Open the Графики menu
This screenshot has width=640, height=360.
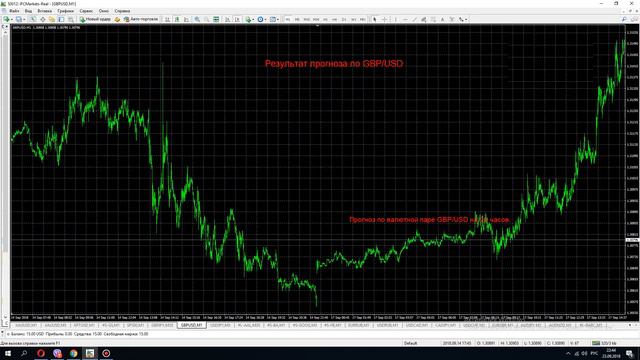(x=65, y=11)
